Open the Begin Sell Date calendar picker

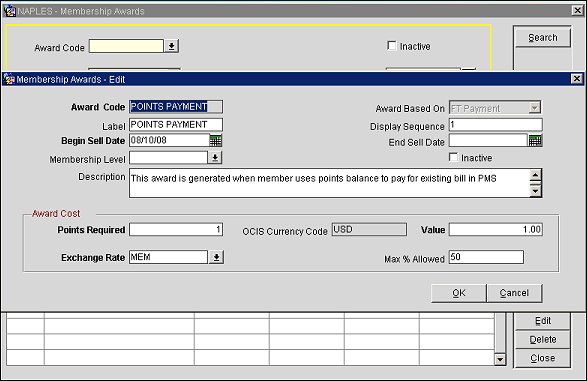215,141
